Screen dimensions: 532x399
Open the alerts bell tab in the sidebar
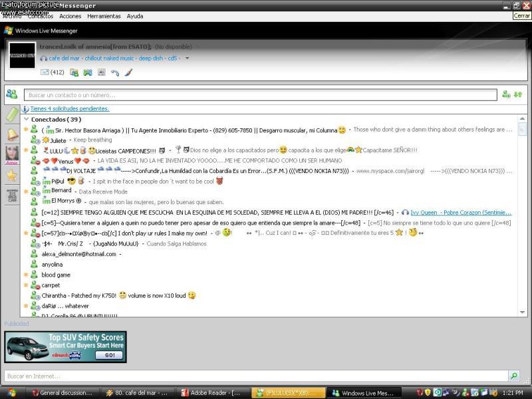coord(12,134)
